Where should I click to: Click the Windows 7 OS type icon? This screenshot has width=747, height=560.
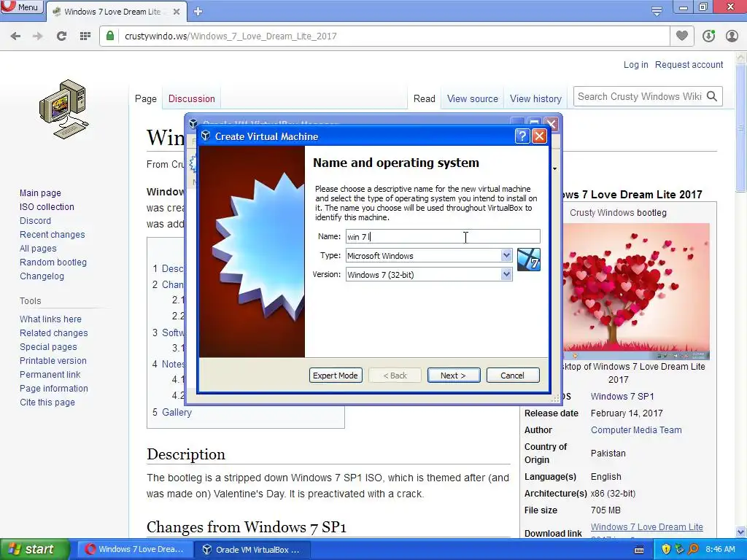[528, 260]
